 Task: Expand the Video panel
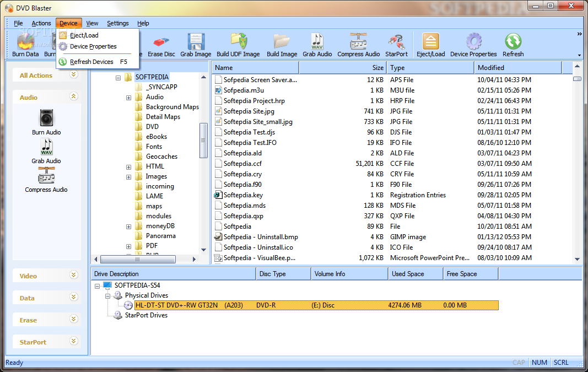pos(73,275)
